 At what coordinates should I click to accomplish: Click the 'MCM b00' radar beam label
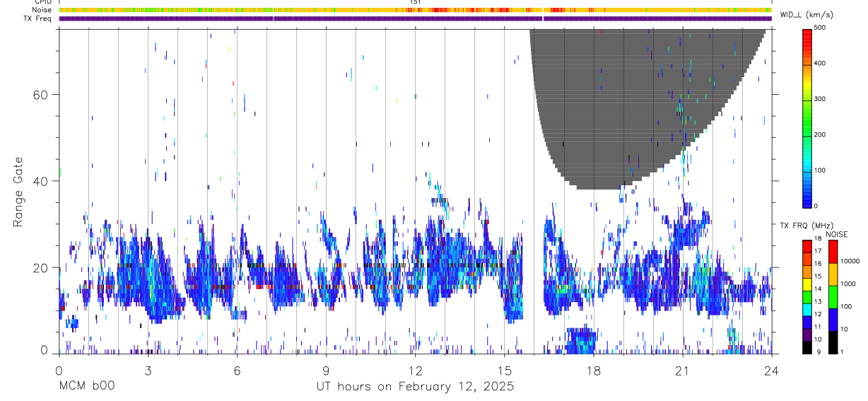(x=86, y=386)
